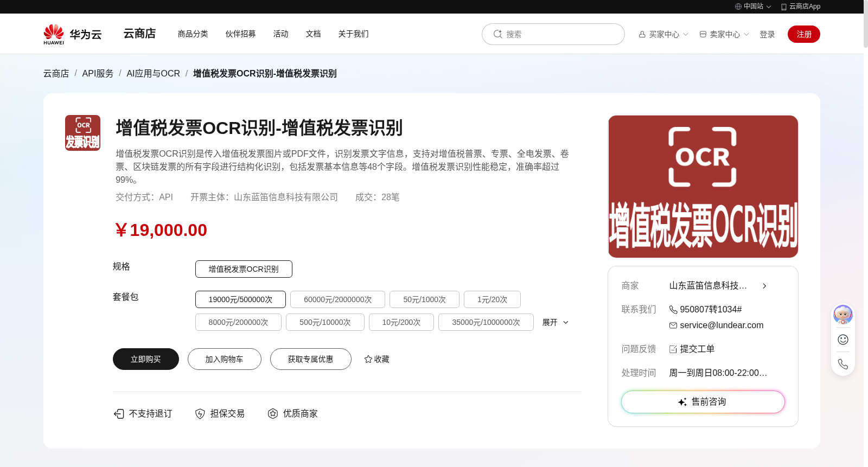Select the 50元/1000次 package

pos(424,299)
